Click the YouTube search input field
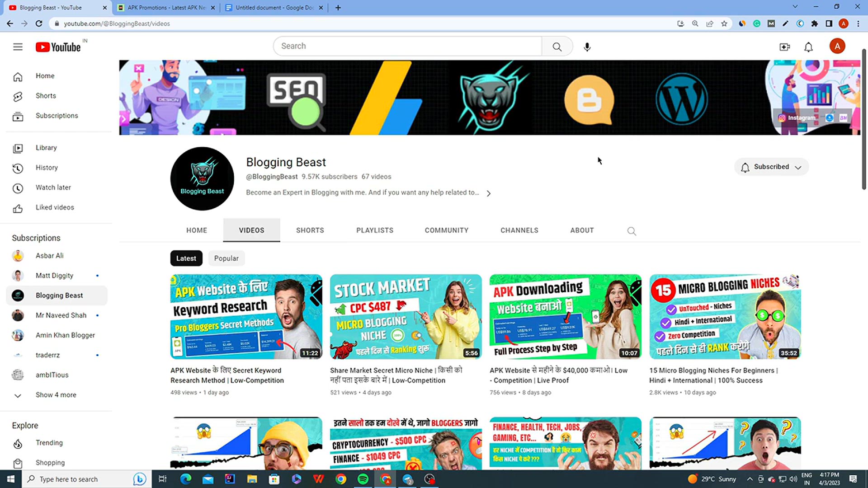Viewport: 868px width, 488px height. (407, 46)
